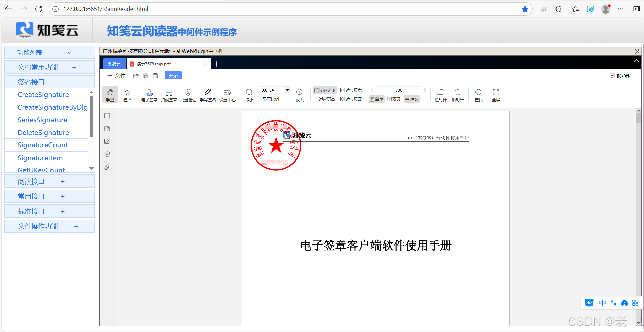644x332 pixels.
Task: Open 设置中心 settings center
Action: tap(227, 95)
